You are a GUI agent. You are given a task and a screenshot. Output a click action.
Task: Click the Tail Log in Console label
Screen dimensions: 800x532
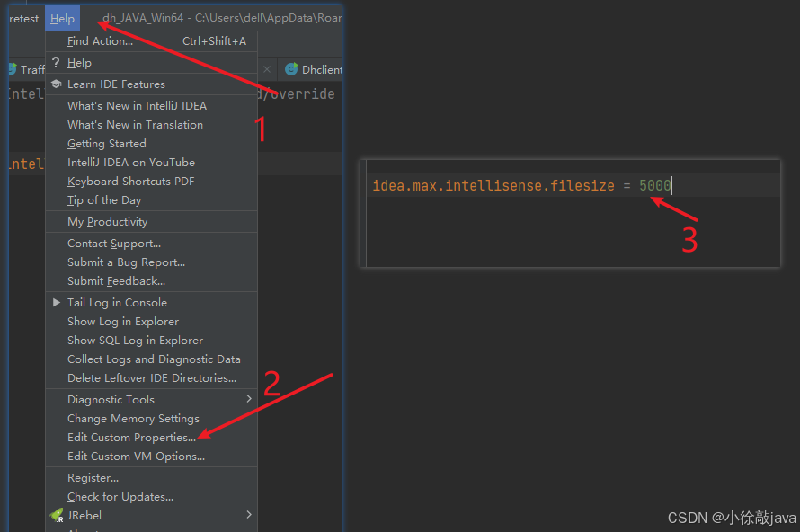(117, 303)
